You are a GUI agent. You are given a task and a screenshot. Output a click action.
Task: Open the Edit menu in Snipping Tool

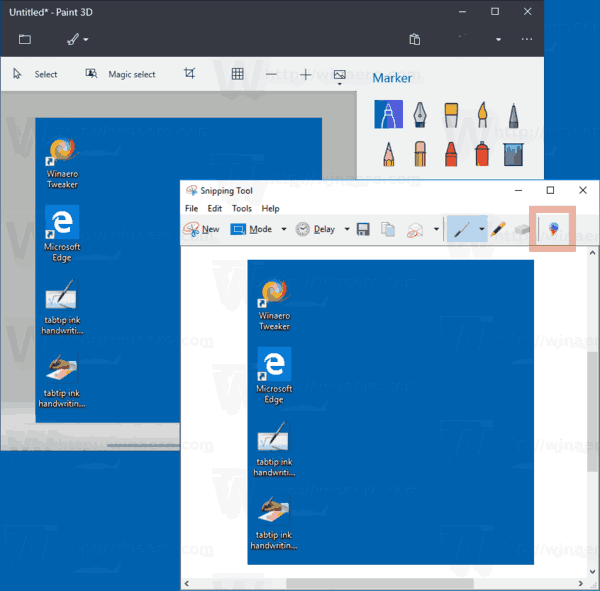pyautogui.click(x=215, y=209)
